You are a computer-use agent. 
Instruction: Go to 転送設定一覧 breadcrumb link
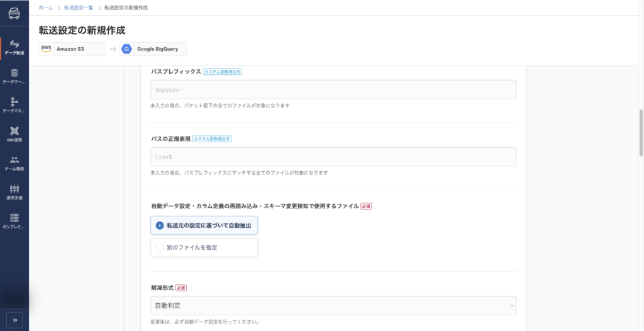tap(79, 7)
